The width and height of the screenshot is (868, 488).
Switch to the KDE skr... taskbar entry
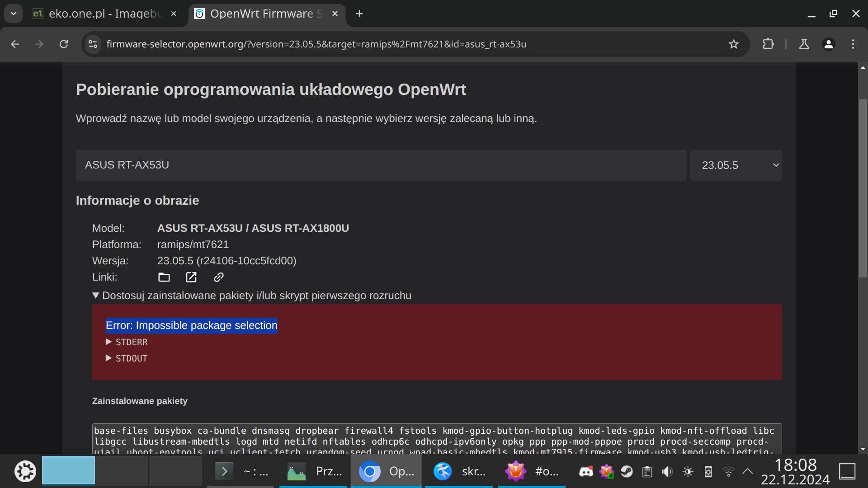click(459, 472)
